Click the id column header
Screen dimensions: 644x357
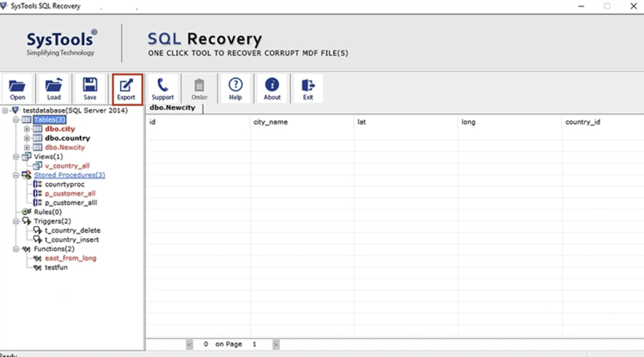click(198, 122)
